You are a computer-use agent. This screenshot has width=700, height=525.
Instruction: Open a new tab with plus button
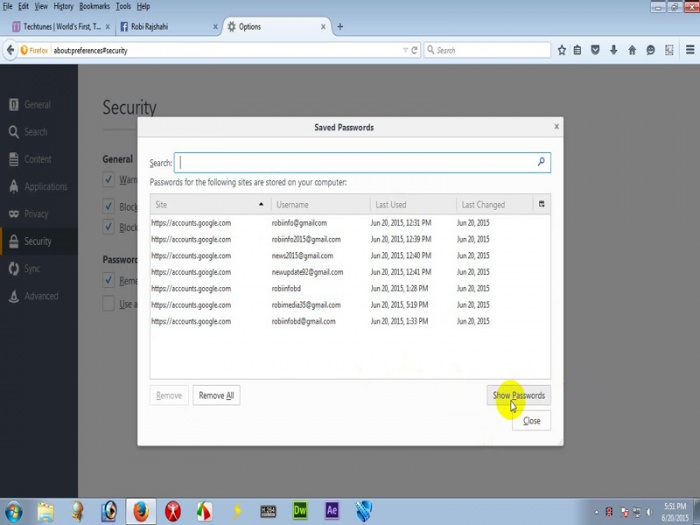point(340,27)
